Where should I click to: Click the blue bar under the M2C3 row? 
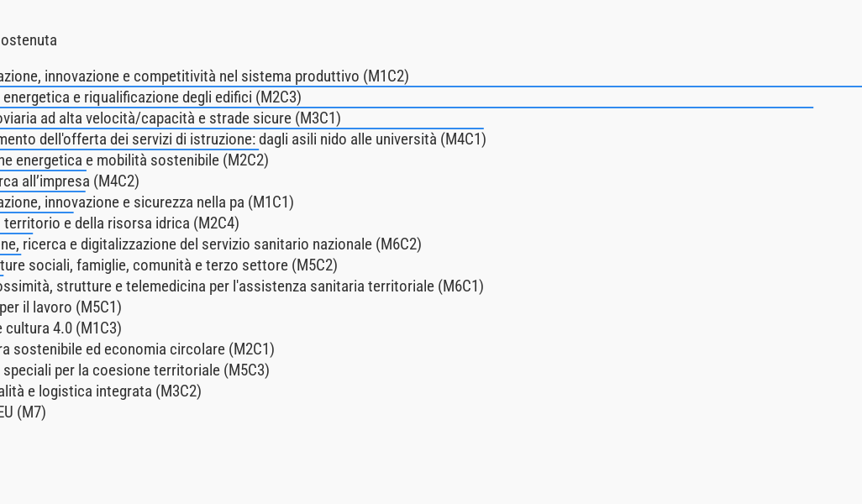tap(407, 108)
